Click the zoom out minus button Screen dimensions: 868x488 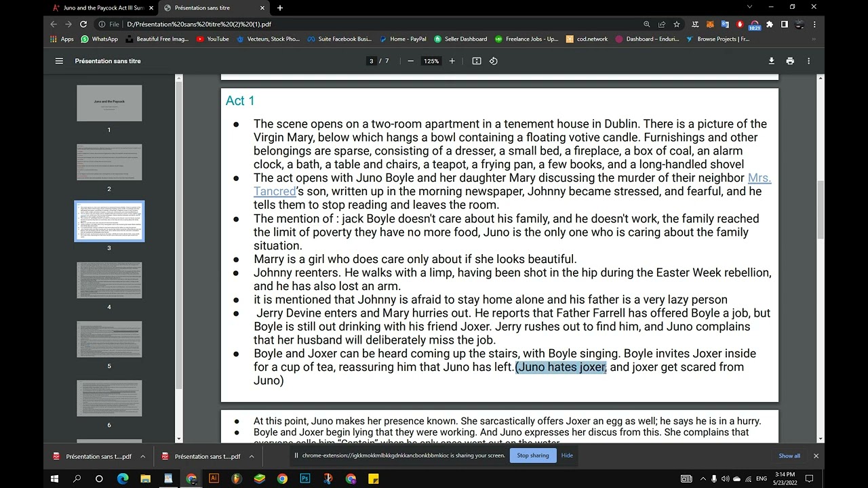click(x=410, y=61)
